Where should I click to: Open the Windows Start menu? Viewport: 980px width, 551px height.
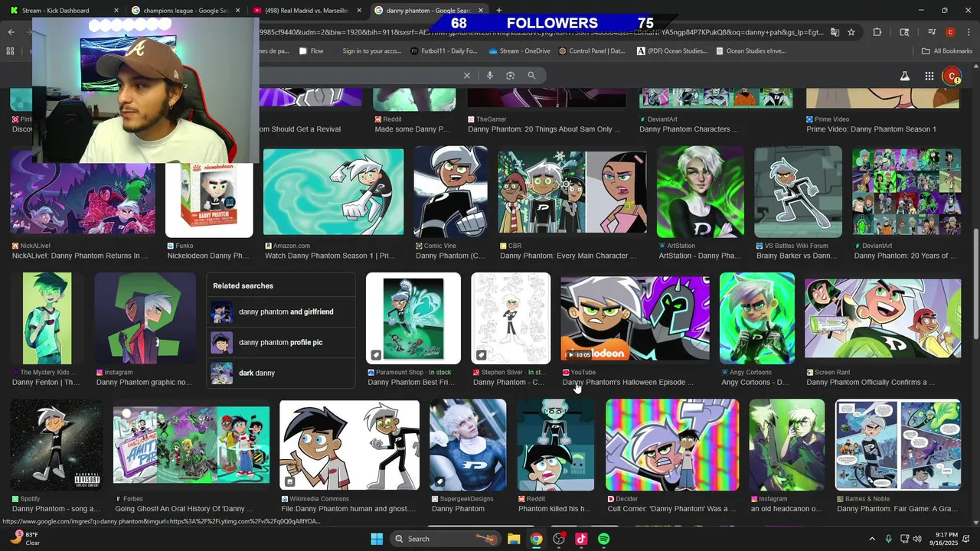pos(377,539)
